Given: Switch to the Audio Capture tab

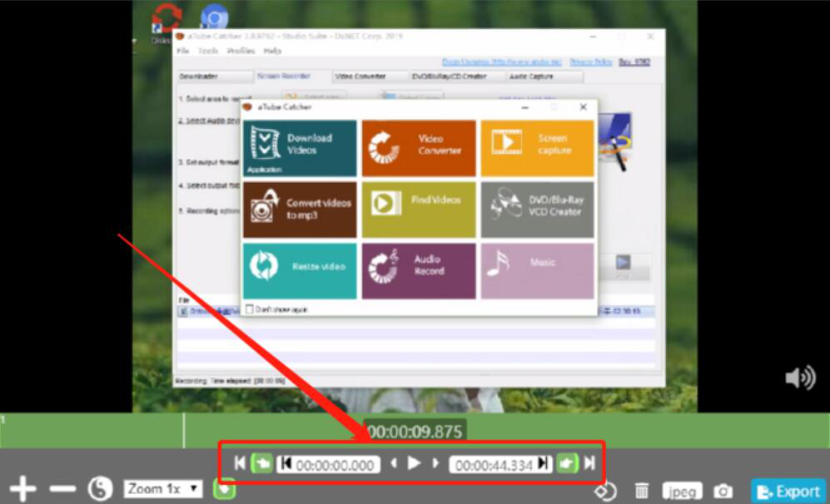Looking at the screenshot, I should click(544, 77).
